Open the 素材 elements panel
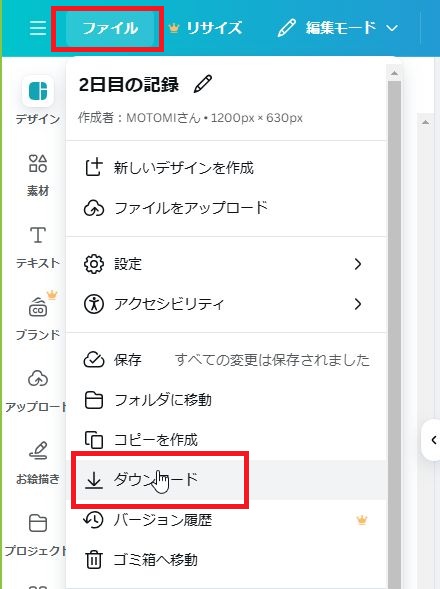This screenshot has height=589, width=440. coord(38,175)
